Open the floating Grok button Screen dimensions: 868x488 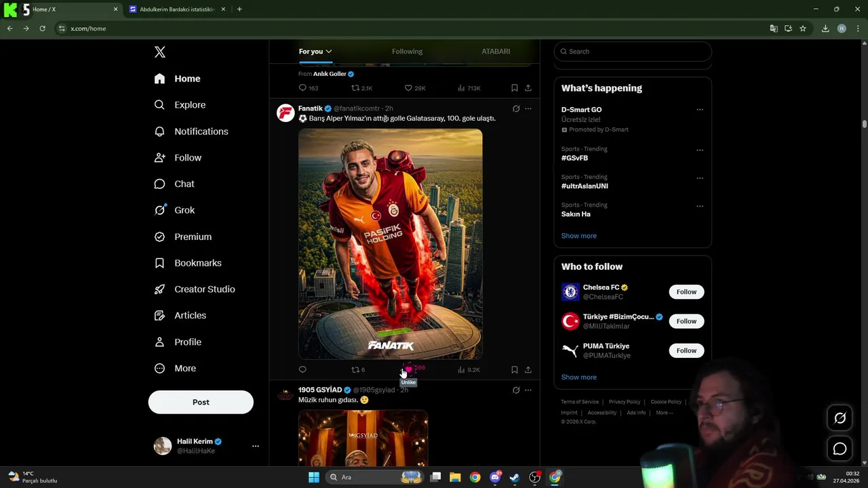[840, 418]
